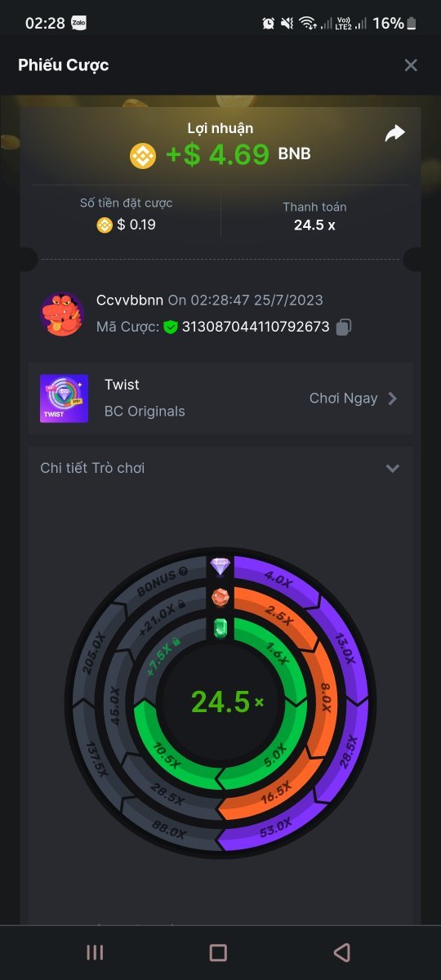The height and width of the screenshot is (980, 441).
Task: Tap the orange gem icon on wheel
Action: pyautogui.click(x=220, y=597)
